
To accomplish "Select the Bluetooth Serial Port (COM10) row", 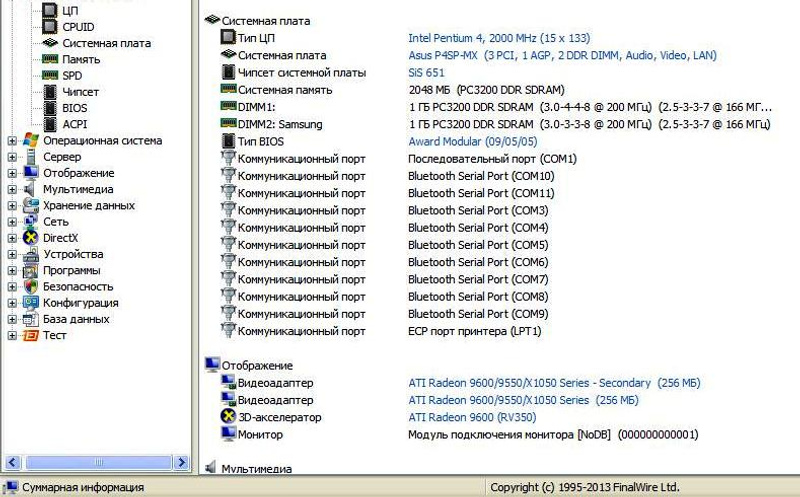I will click(x=481, y=176).
